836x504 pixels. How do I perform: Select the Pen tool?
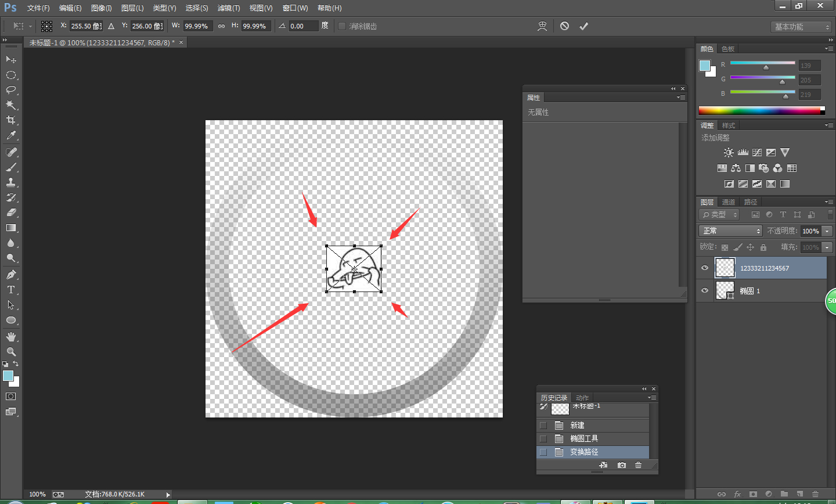pyautogui.click(x=10, y=275)
